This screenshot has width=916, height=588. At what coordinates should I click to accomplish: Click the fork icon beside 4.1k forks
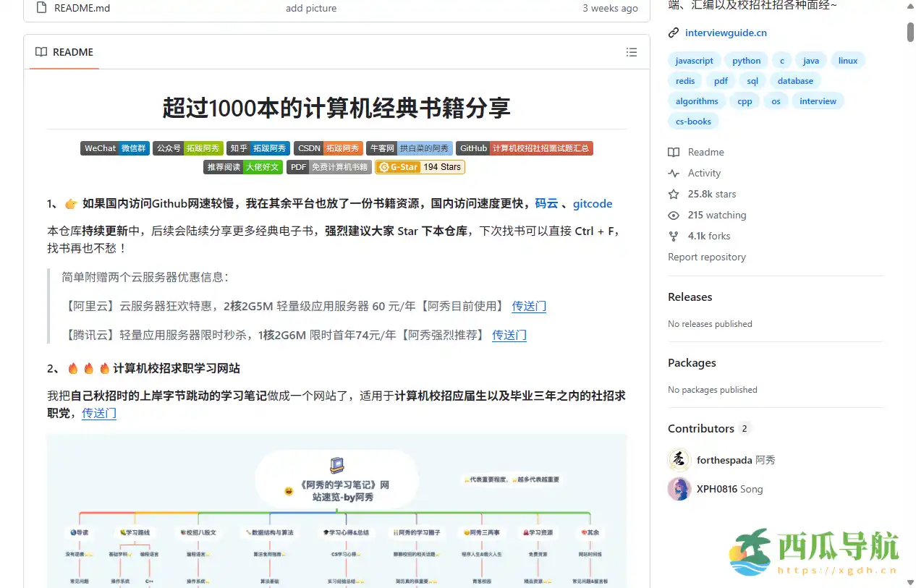[674, 236]
